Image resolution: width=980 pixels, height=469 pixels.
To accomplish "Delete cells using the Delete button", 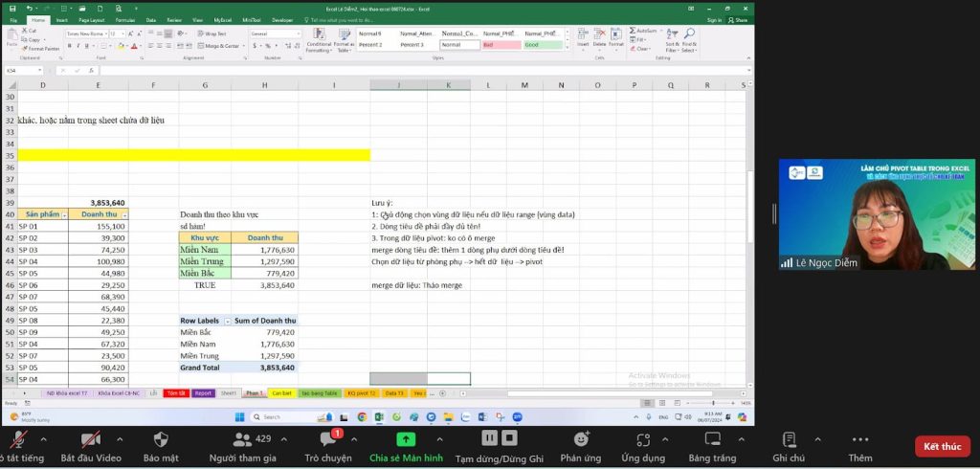I will click(599, 40).
